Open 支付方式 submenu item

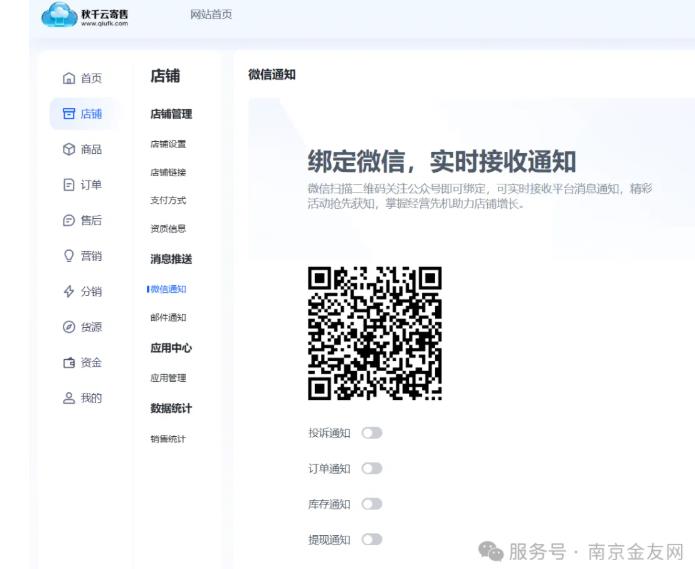(x=168, y=200)
